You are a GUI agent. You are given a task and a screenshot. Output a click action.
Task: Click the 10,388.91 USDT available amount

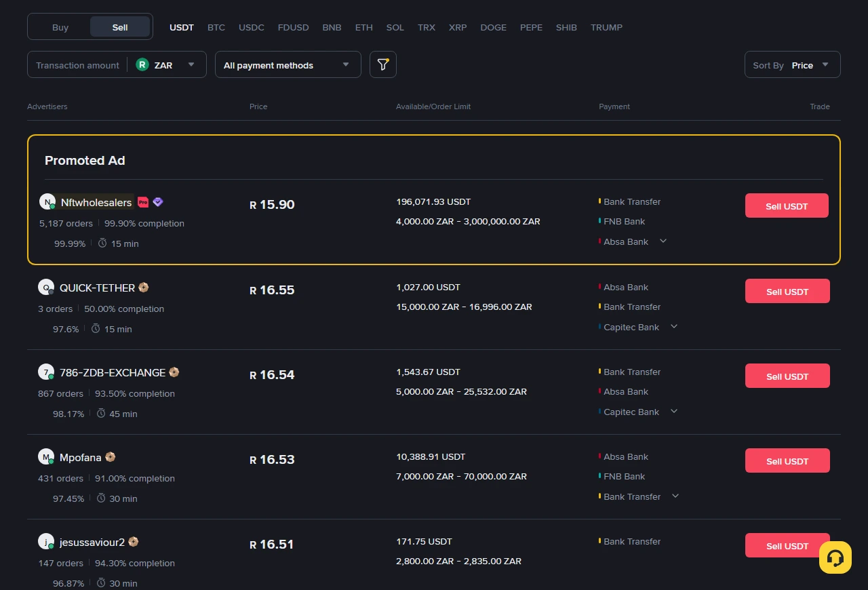pyautogui.click(x=431, y=456)
